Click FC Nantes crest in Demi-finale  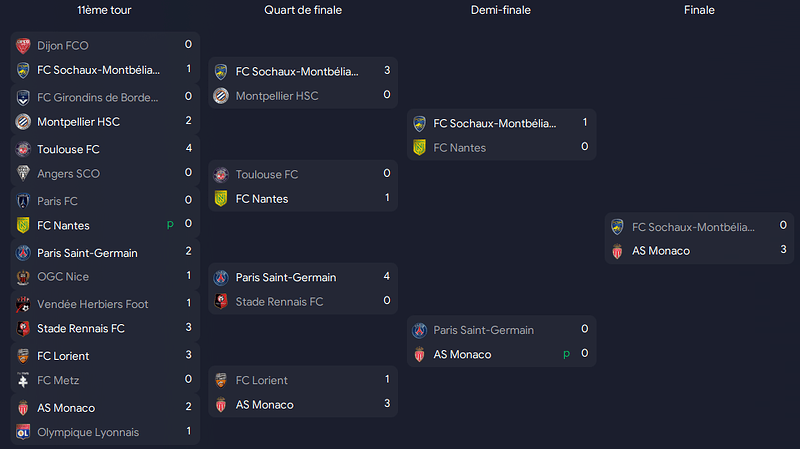click(x=419, y=147)
